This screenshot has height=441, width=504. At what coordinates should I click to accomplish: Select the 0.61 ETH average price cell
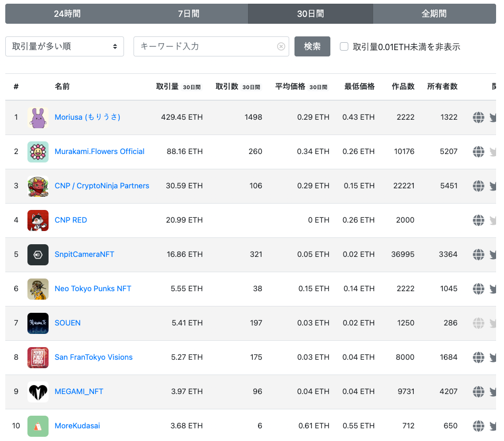(313, 426)
